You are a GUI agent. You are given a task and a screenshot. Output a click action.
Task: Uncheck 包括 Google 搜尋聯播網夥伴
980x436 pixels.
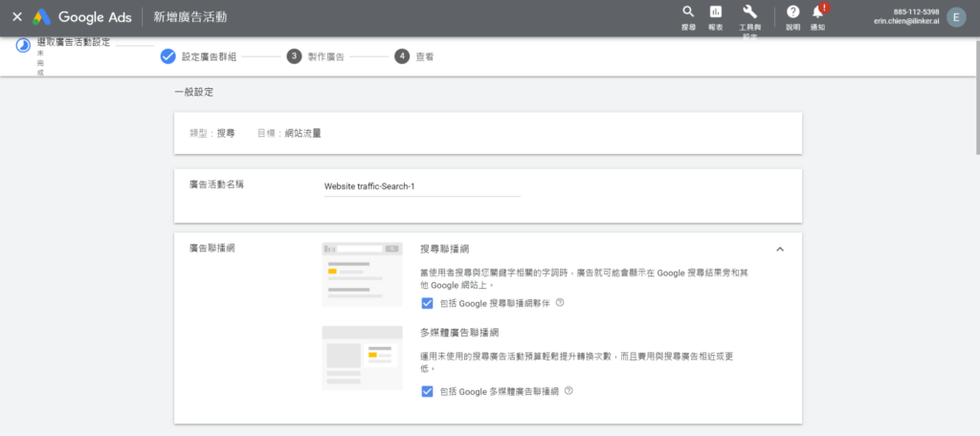pos(428,304)
